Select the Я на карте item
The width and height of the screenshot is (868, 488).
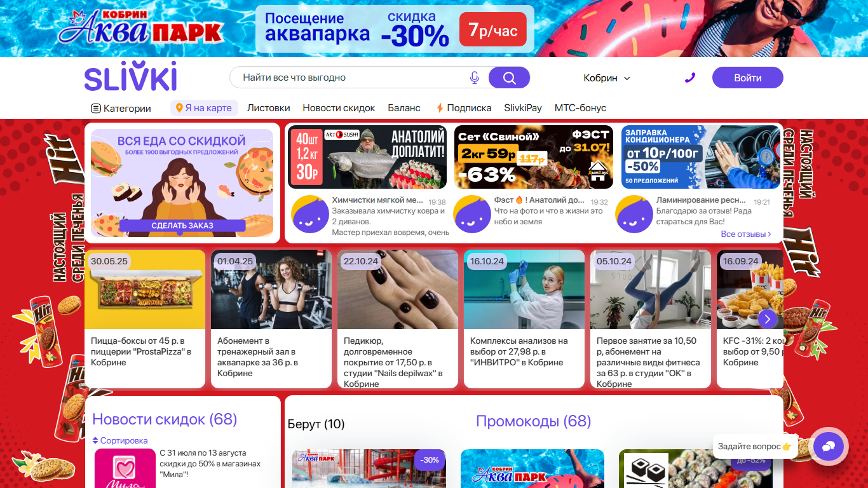(x=204, y=108)
